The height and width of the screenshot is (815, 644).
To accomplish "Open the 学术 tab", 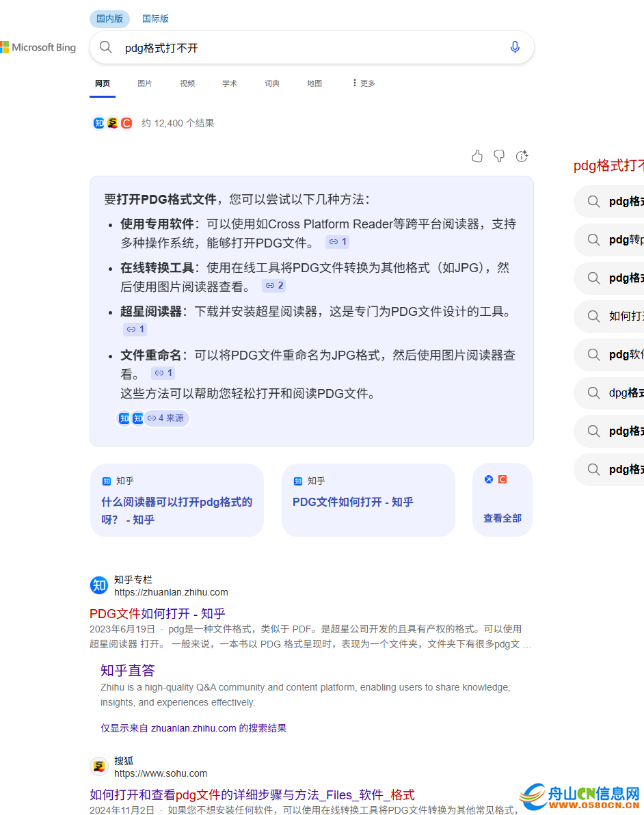I will (x=229, y=83).
